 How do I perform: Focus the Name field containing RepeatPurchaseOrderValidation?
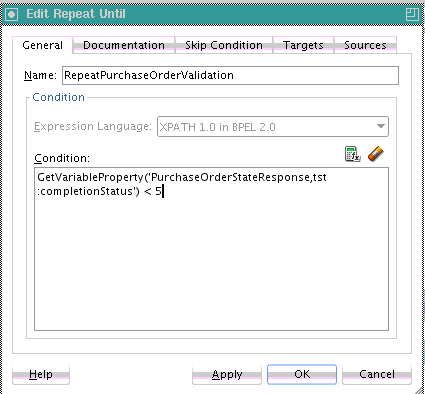[230, 75]
